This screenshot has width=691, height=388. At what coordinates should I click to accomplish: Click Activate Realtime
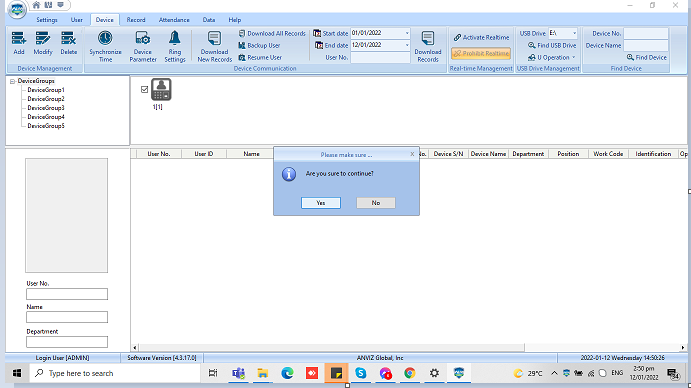[x=481, y=37]
